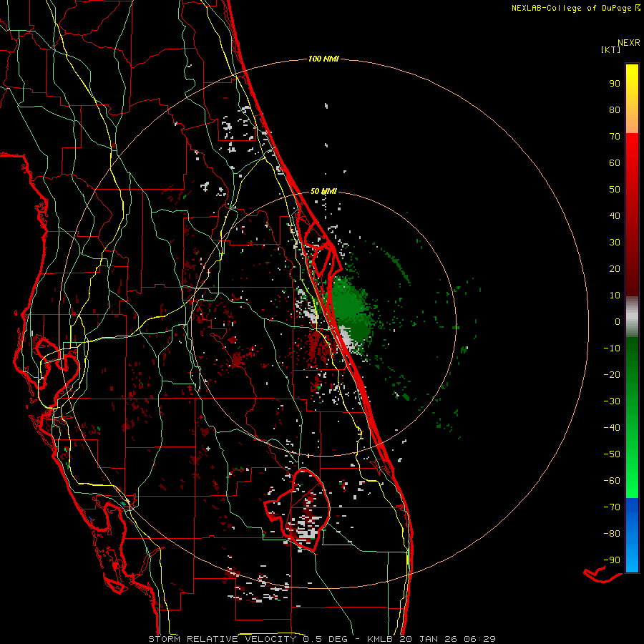Click the [KT] unit label above the scale
644x644 pixels.
click(610, 49)
